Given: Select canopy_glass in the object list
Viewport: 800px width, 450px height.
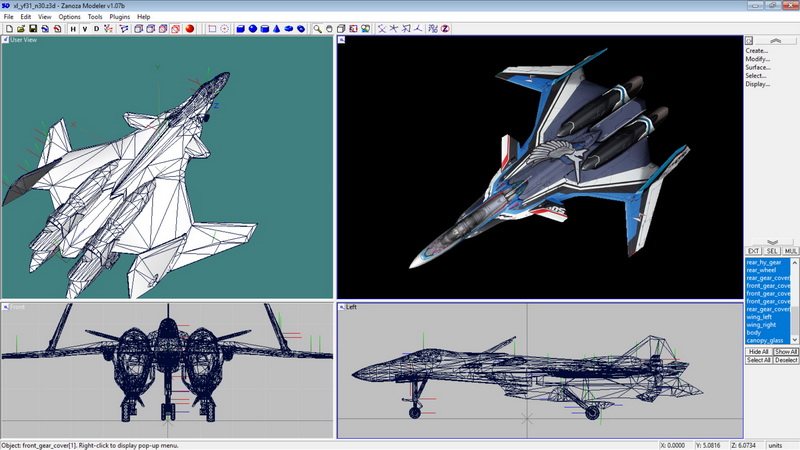Looking at the screenshot, I should [x=768, y=340].
